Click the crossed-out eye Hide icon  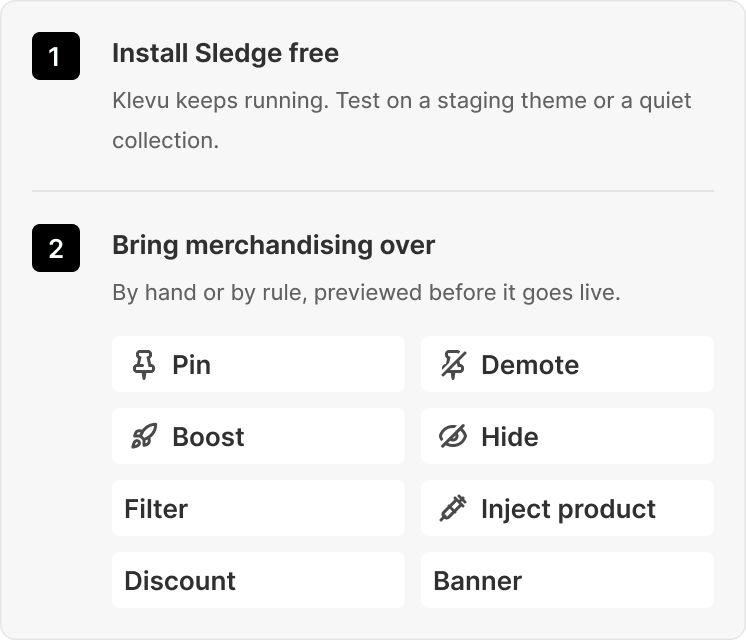click(x=453, y=436)
